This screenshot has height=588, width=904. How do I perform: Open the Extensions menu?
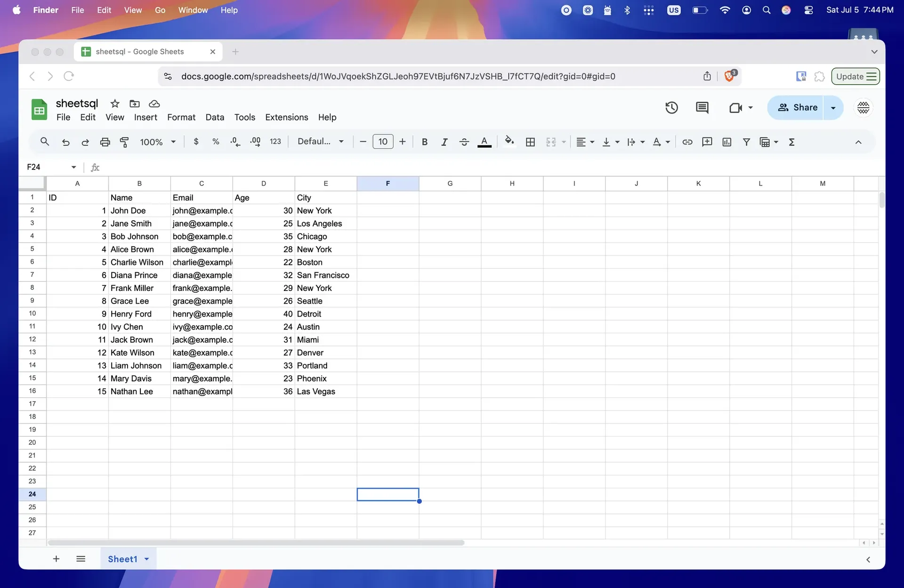click(x=286, y=117)
